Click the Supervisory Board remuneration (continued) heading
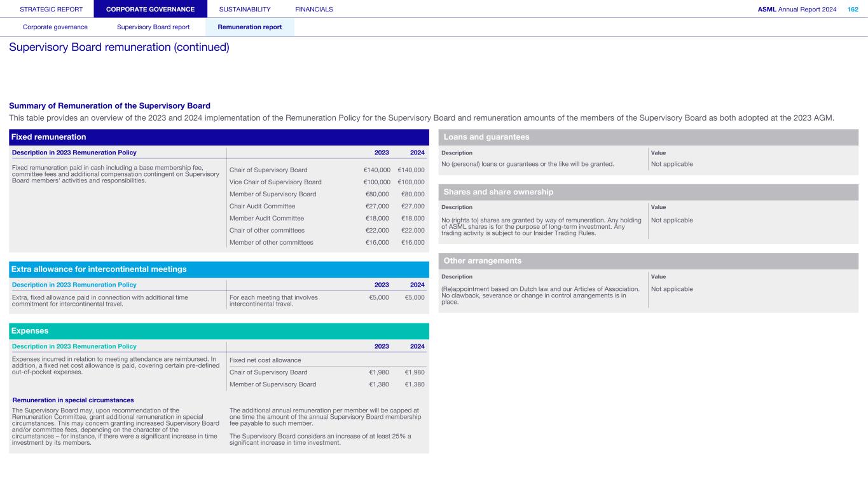868x502 pixels. click(119, 48)
